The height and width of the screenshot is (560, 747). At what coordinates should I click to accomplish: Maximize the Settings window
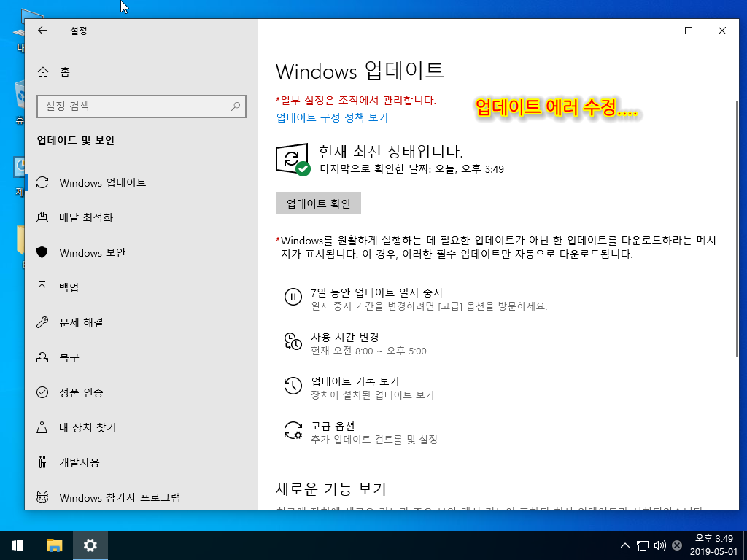pyautogui.click(x=689, y=31)
